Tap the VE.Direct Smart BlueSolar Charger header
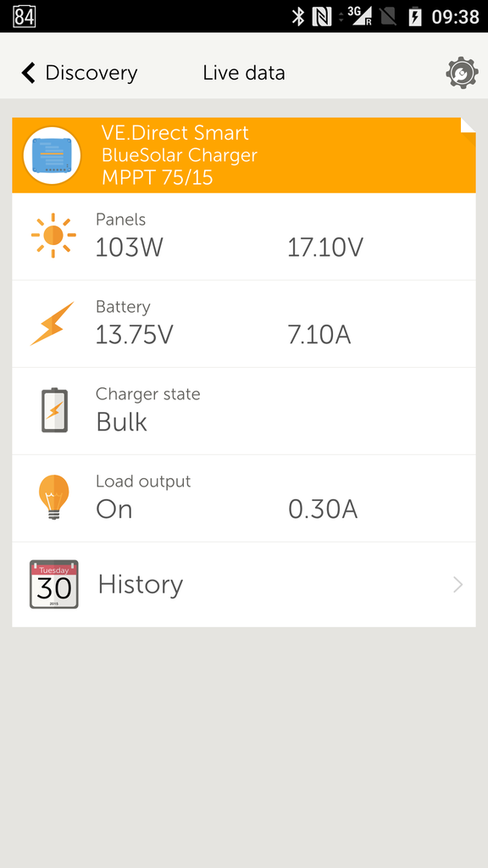Viewport: 488px width, 868px height. tap(244, 155)
